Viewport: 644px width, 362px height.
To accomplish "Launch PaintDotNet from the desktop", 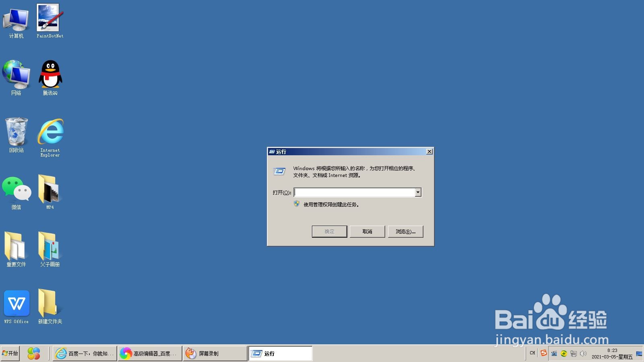I will [x=49, y=17].
